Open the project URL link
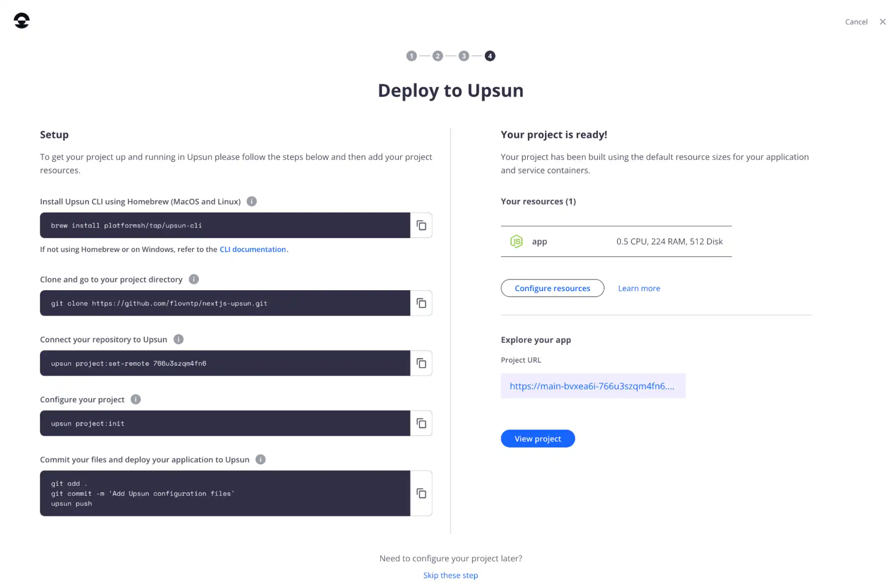Image resolution: width=890 pixels, height=588 pixels. point(592,386)
